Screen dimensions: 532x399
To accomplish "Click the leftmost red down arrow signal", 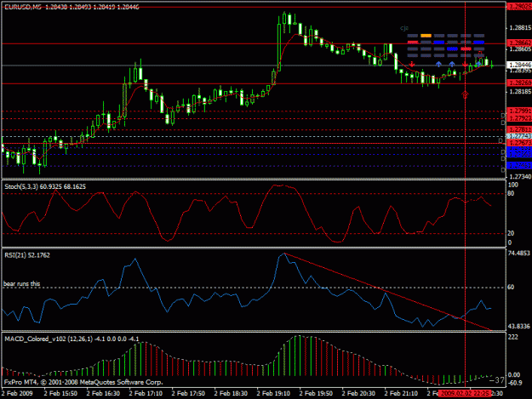I will (411, 64).
